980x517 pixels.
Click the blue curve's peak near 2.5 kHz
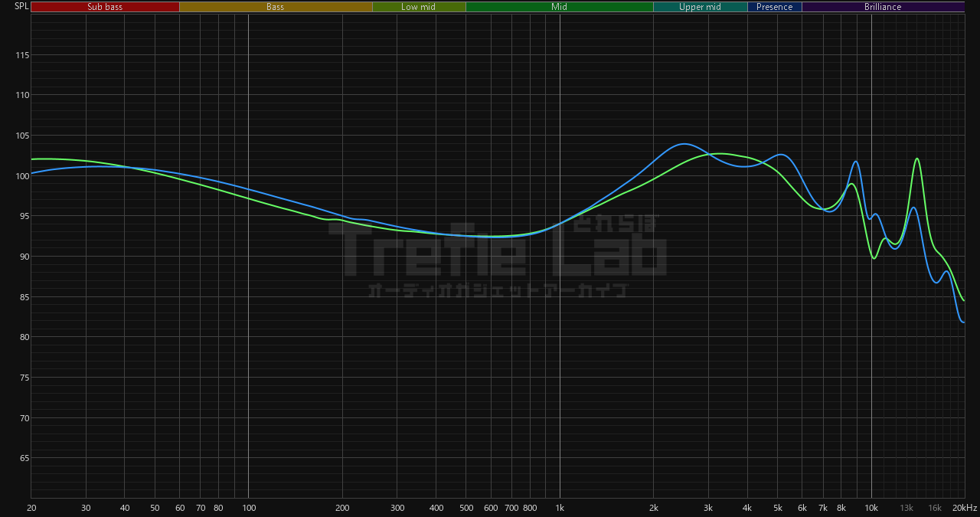coord(683,144)
